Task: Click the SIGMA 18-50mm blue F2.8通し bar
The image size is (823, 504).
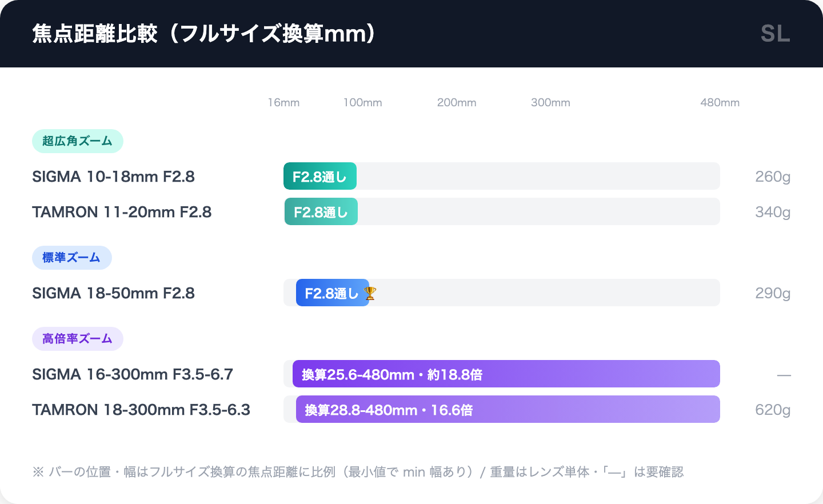Action: (333, 293)
